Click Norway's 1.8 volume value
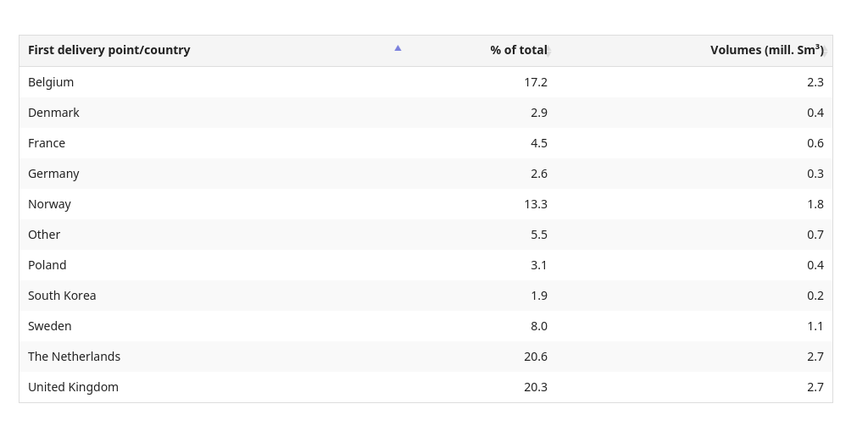 [815, 204]
